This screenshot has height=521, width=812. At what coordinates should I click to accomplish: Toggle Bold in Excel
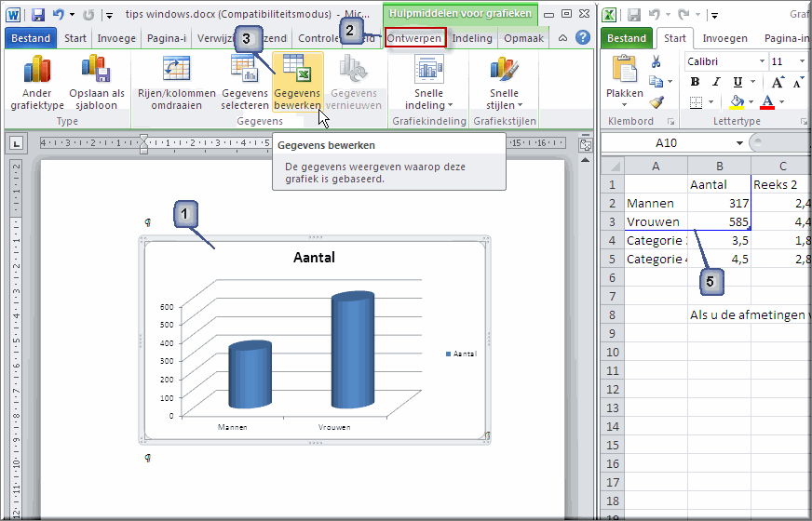click(x=695, y=82)
